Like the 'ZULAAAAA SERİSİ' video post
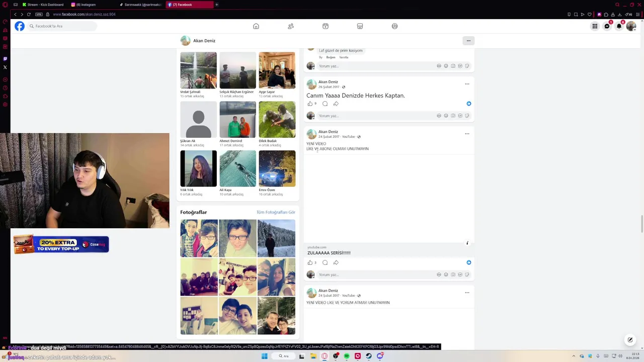The width and height of the screenshot is (644, 362). click(x=310, y=262)
